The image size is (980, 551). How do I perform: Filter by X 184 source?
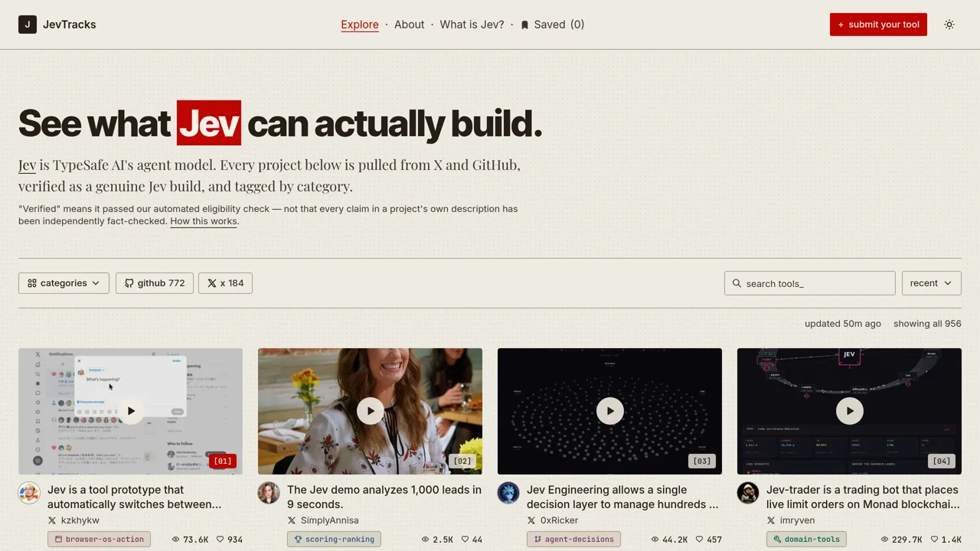[x=225, y=283]
